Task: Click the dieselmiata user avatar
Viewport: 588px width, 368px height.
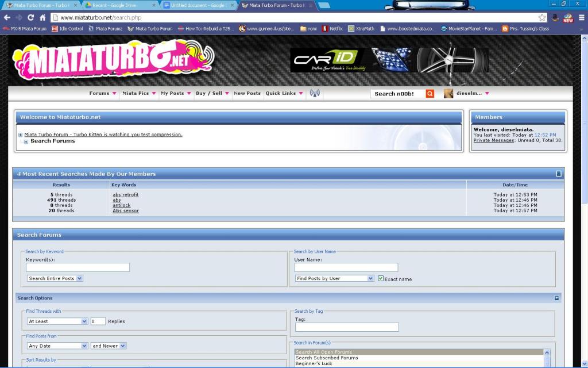Action: click(x=448, y=94)
